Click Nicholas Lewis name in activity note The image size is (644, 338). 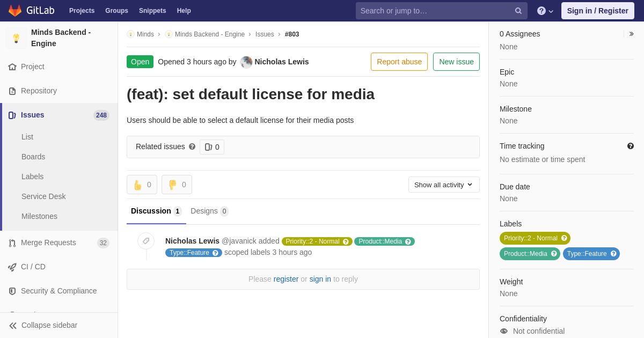point(192,241)
